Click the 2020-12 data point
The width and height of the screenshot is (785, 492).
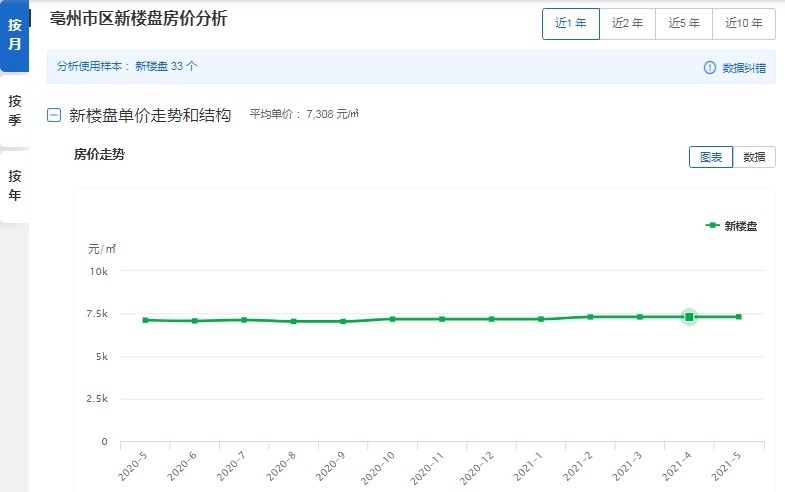point(492,319)
